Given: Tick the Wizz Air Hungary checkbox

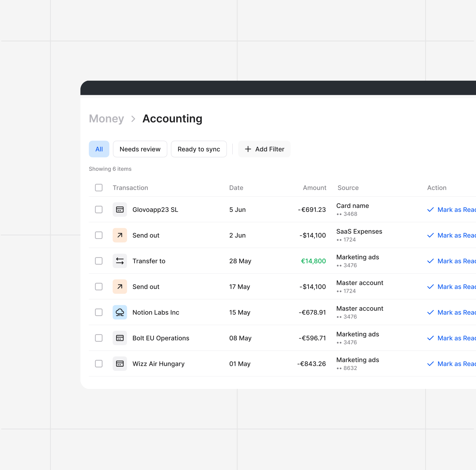Looking at the screenshot, I should pyautogui.click(x=99, y=364).
